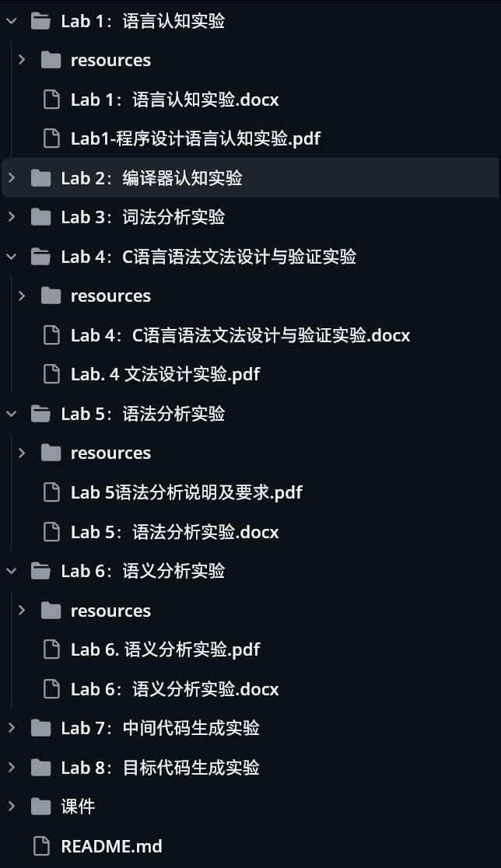
Task: Expand the Lab 3 词法分析实验 chevron
Action: point(12,217)
